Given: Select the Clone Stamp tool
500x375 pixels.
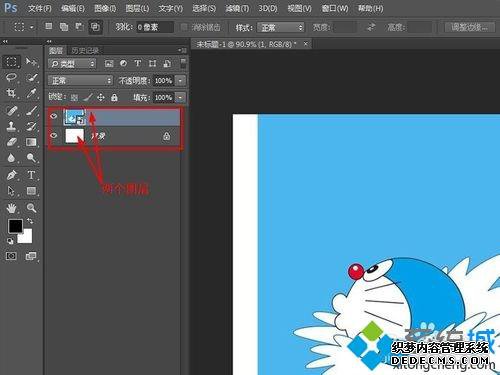Looking at the screenshot, I should pyautogui.click(x=11, y=126).
